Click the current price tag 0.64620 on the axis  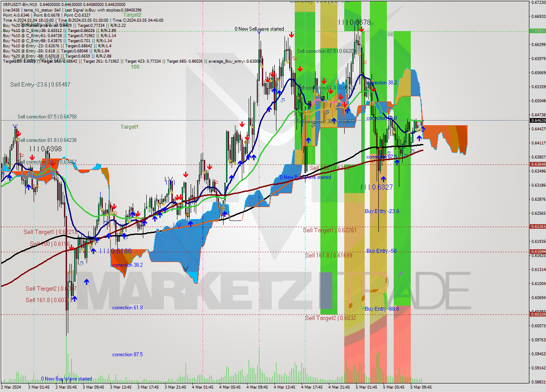point(537,121)
